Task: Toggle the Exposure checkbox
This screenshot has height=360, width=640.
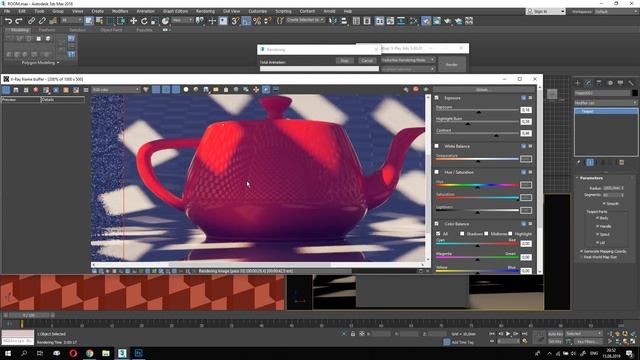Action: (437, 98)
